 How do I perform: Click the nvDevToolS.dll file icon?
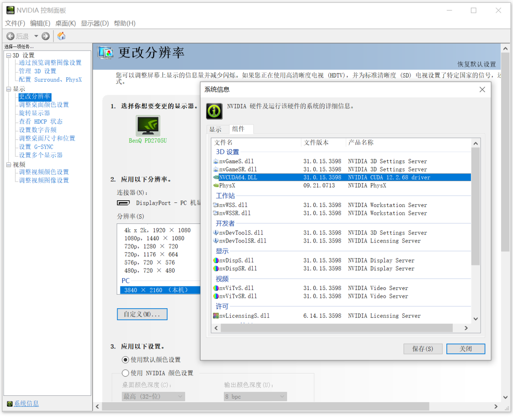[216, 233]
